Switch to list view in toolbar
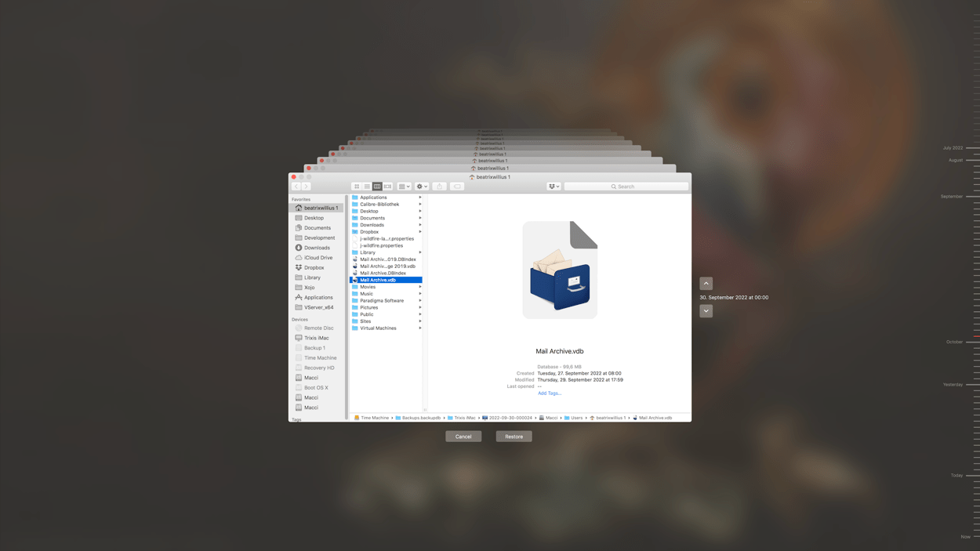The width and height of the screenshot is (980, 551). 367,187
